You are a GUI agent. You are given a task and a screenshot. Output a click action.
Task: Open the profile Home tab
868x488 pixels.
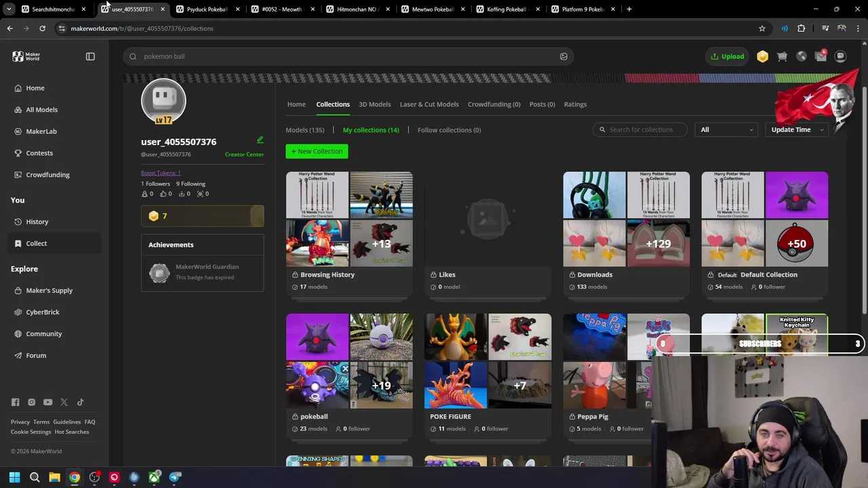296,104
